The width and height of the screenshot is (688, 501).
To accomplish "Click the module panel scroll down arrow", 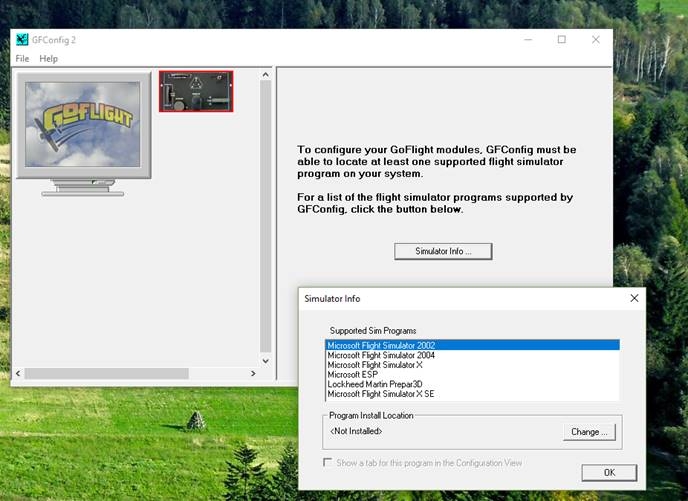I will (x=265, y=361).
